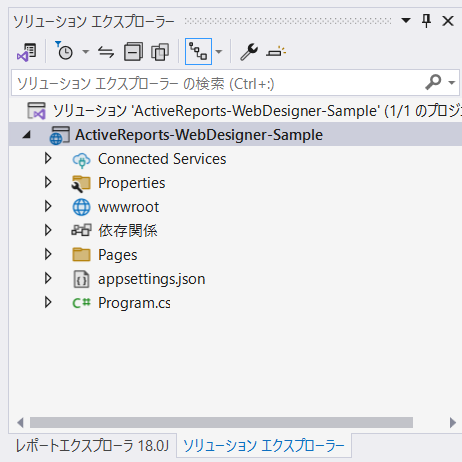Expand the Properties folder

pos(48,182)
